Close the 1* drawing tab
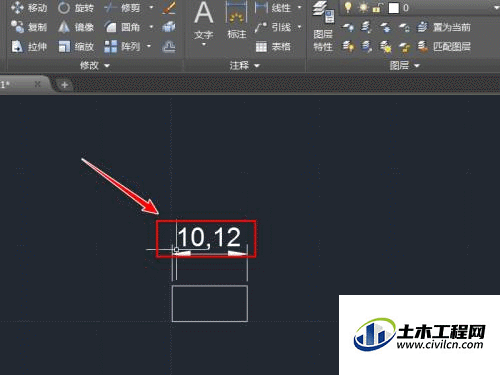The image size is (500, 375). click(x=38, y=84)
